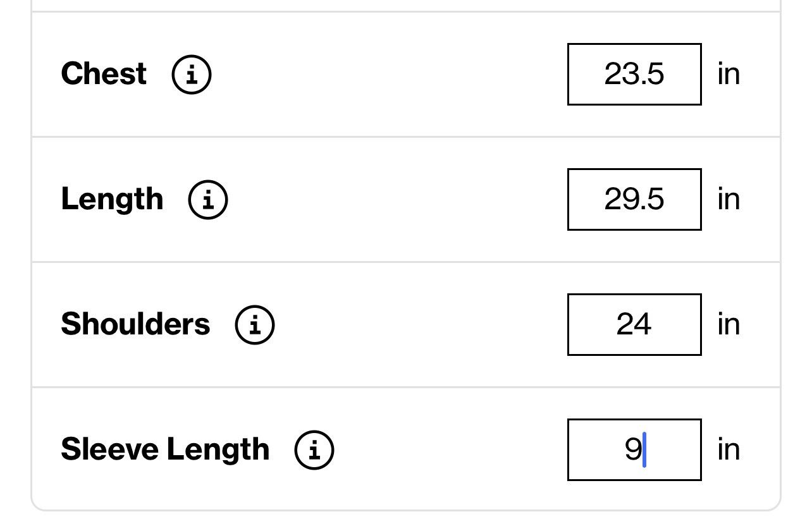Click the 29.5 value in Length
The height and width of the screenshot is (519, 812).
coord(634,199)
